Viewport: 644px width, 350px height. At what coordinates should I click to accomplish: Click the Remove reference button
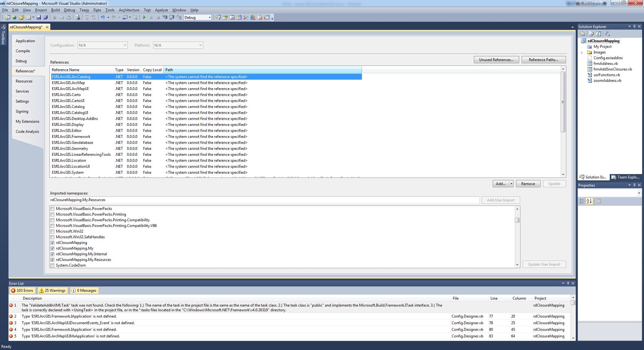528,184
